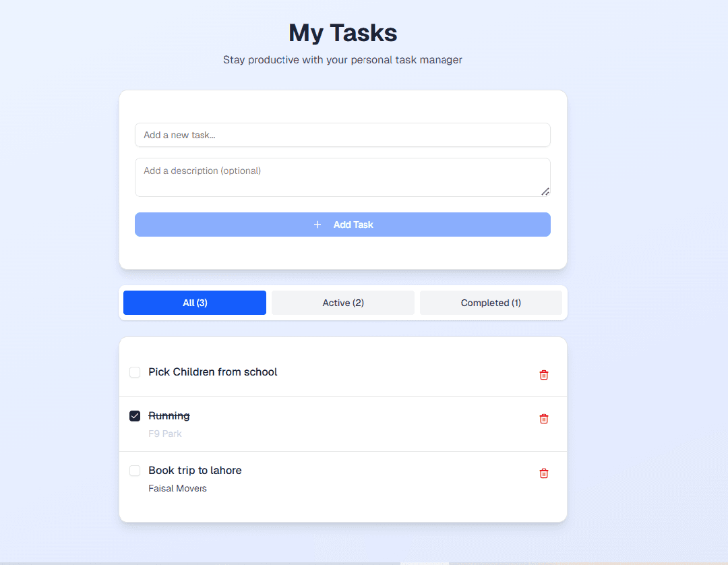Click the 'Faisal Movers' description text
Image resolution: width=728 pixels, height=565 pixels.
(x=177, y=487)
